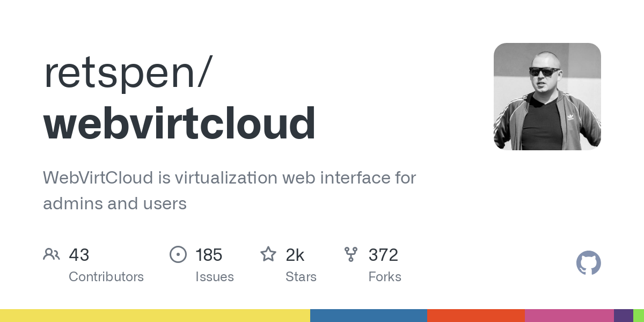The height and width of the screenshot is (322, 644).
Task: Select the Stars label
Action: click(x=301, y=277)
